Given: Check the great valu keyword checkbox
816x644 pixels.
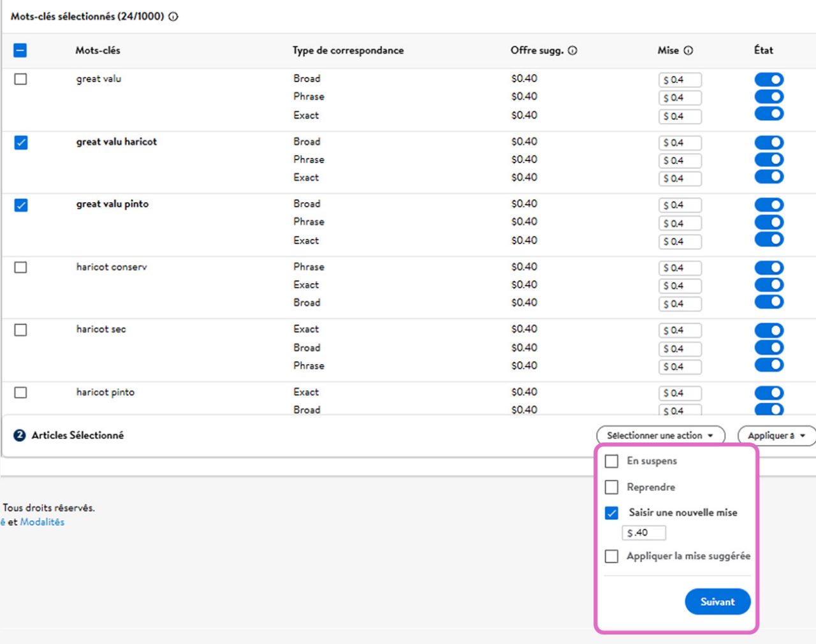Looking at the screenshot, I should coord(20,79).
